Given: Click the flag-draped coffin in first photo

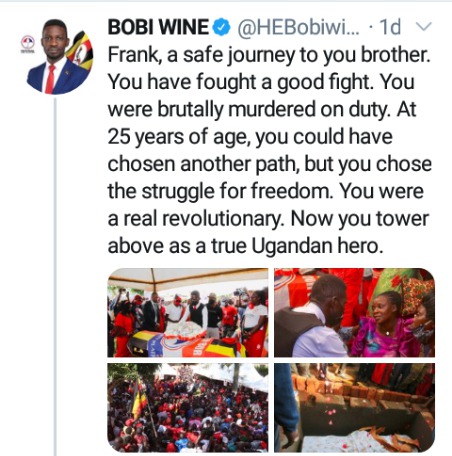Looking at the screenshot, I should coord(187,343).
